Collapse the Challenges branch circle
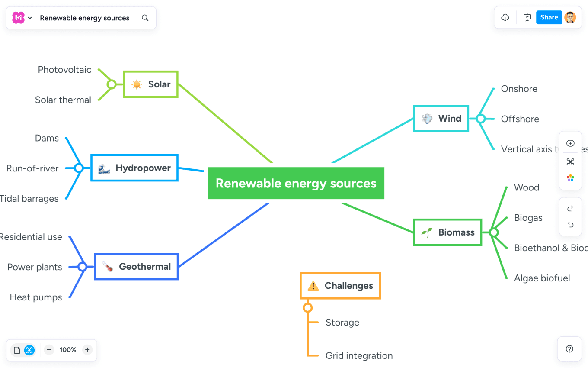 pyautogui.click(x=307, y=308)
